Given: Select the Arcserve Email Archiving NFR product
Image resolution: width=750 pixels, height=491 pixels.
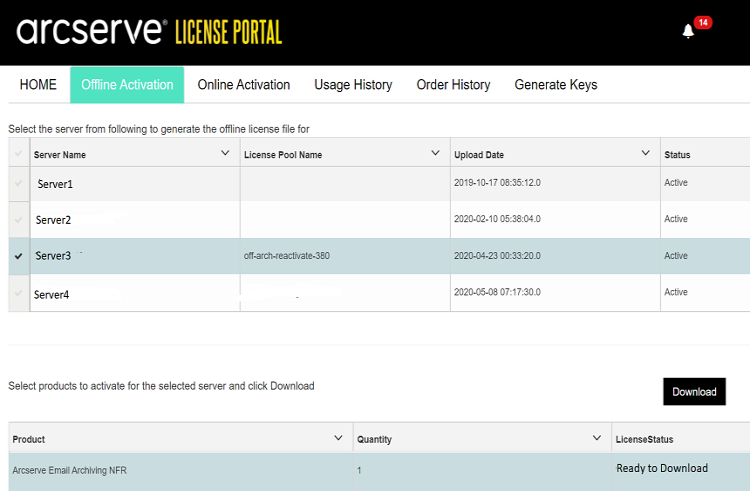Looking at the screenshot, I should 70,470.
